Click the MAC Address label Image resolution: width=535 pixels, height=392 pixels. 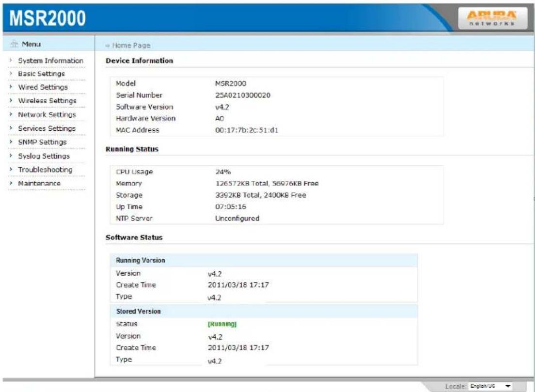[137, 130]
